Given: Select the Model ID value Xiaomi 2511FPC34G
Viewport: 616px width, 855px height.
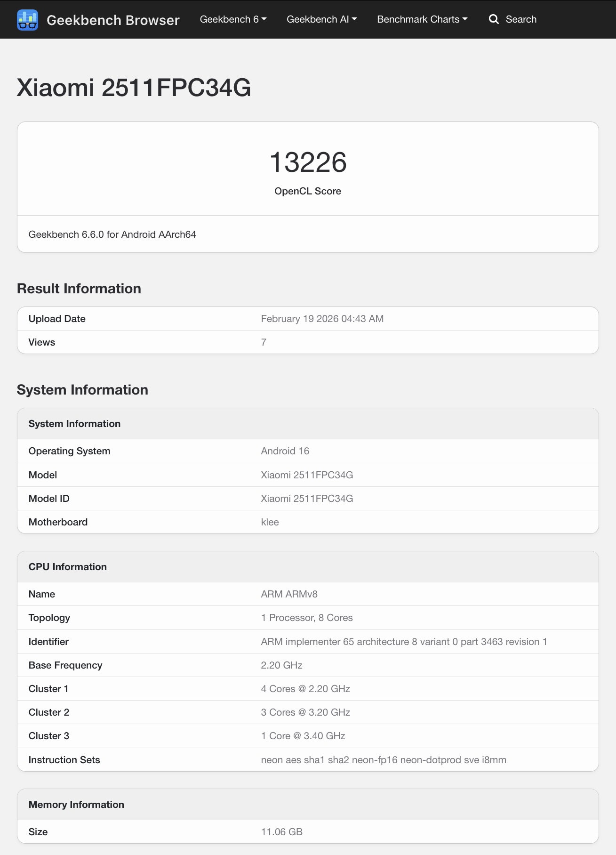Looking at the screenshot, I should [307, 499].
